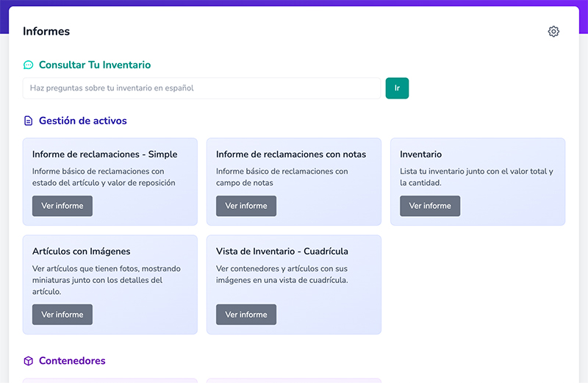Click the description about vista de cuadrícula

tap(282, 275)
